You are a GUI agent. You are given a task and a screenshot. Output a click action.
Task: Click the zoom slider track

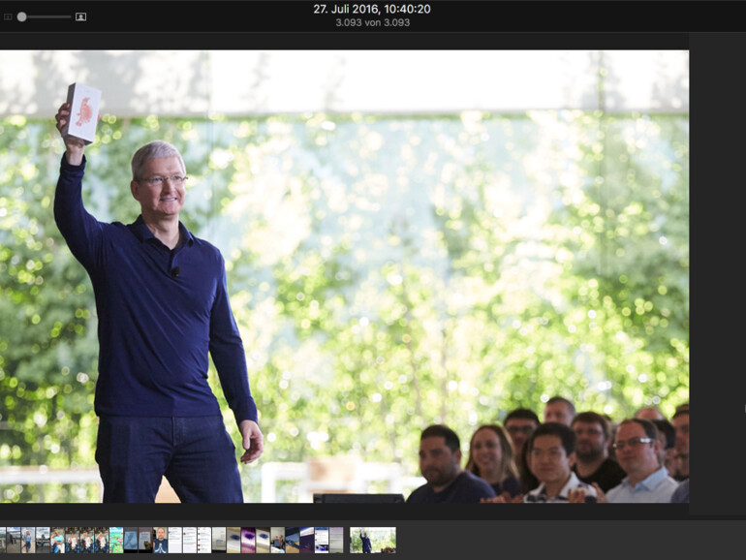(x=44, y=17)
